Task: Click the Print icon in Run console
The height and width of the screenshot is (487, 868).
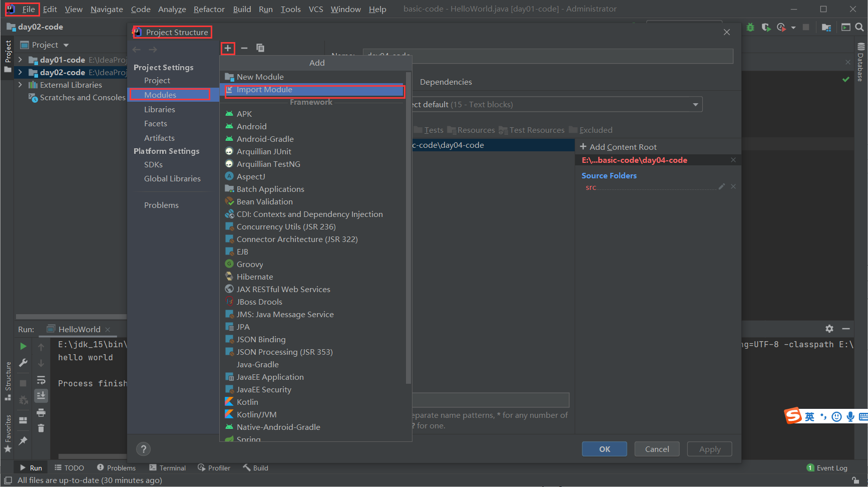Action: (41, 412)
